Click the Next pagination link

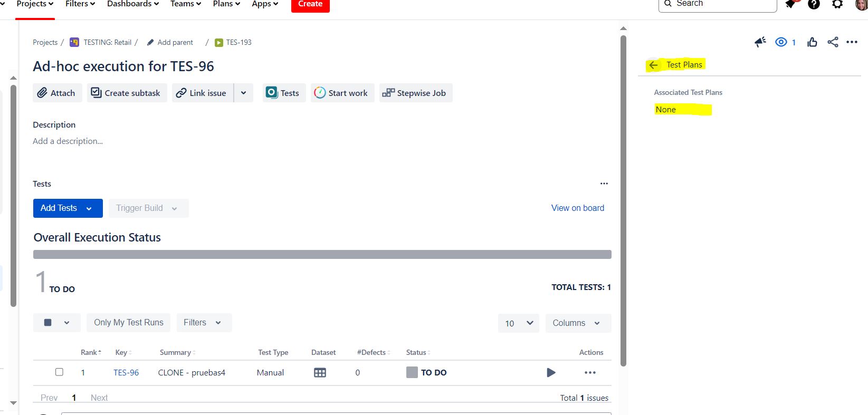point(99,398)
